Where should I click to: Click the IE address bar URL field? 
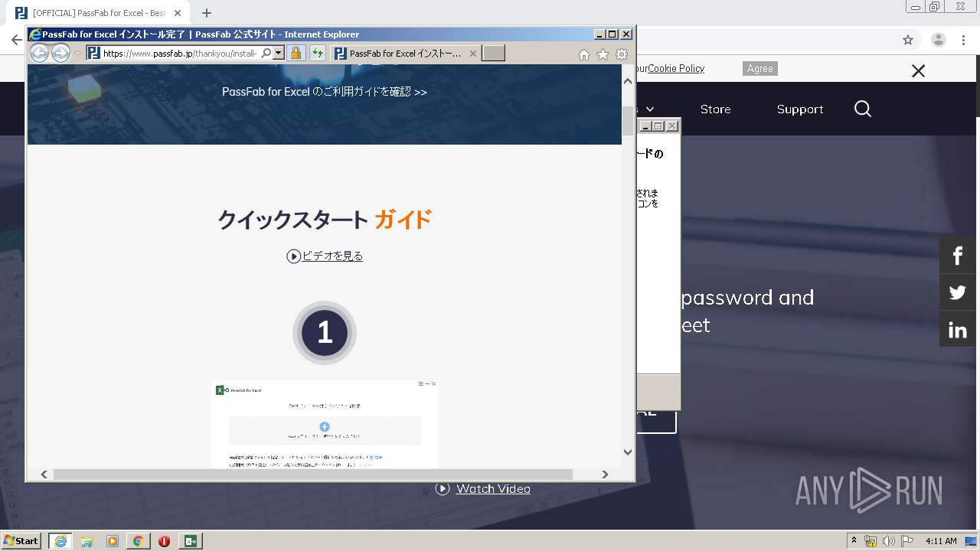pyautogui.click(x=180, y=54)
